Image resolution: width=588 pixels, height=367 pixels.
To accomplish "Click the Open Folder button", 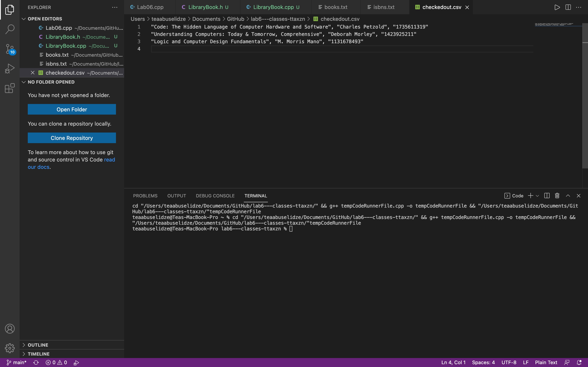I will click(x=72, y=109).
